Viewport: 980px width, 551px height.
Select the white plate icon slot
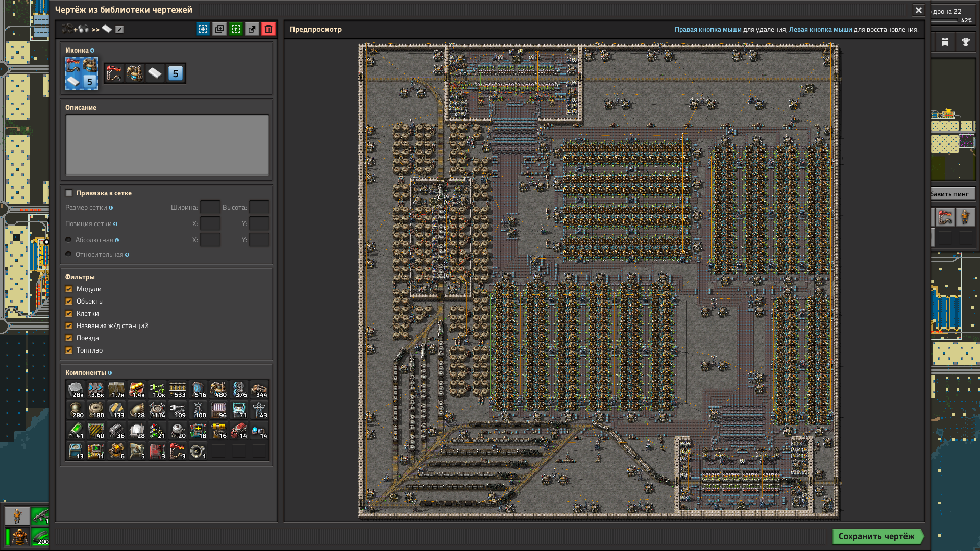pyautogui.click(x=155, y=73)
